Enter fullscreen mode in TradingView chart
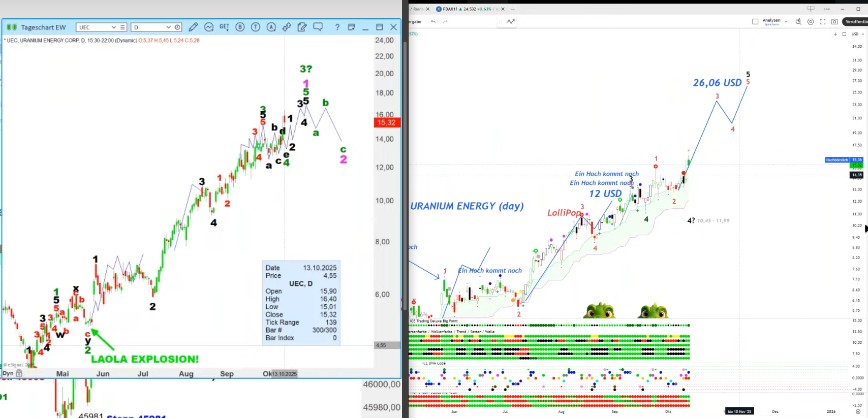 (x=822, y=21)
